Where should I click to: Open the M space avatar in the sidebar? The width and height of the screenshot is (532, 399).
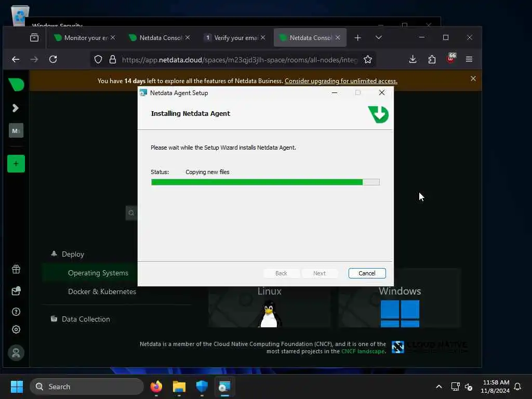point(16,130)
